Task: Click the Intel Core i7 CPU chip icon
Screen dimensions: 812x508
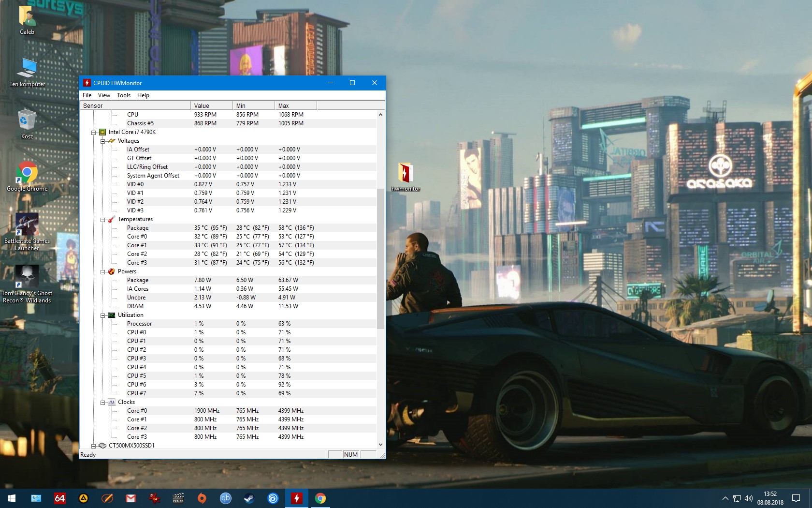Action: [x=102, y=132]
